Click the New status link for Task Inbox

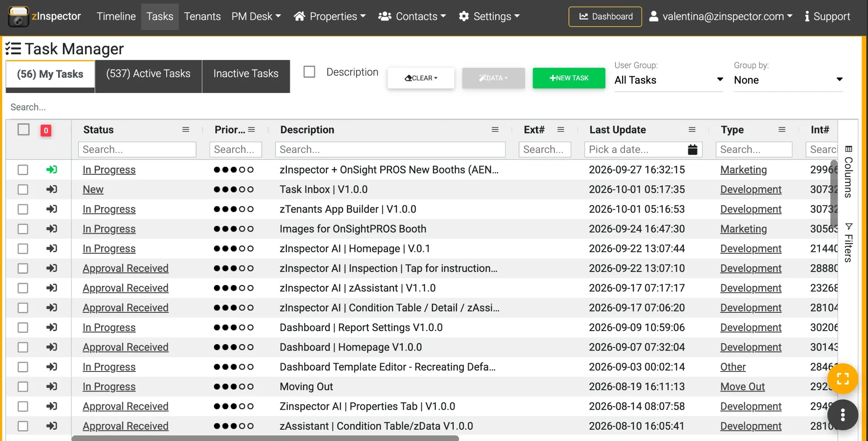pyautogui.click(x=93, y=189)
